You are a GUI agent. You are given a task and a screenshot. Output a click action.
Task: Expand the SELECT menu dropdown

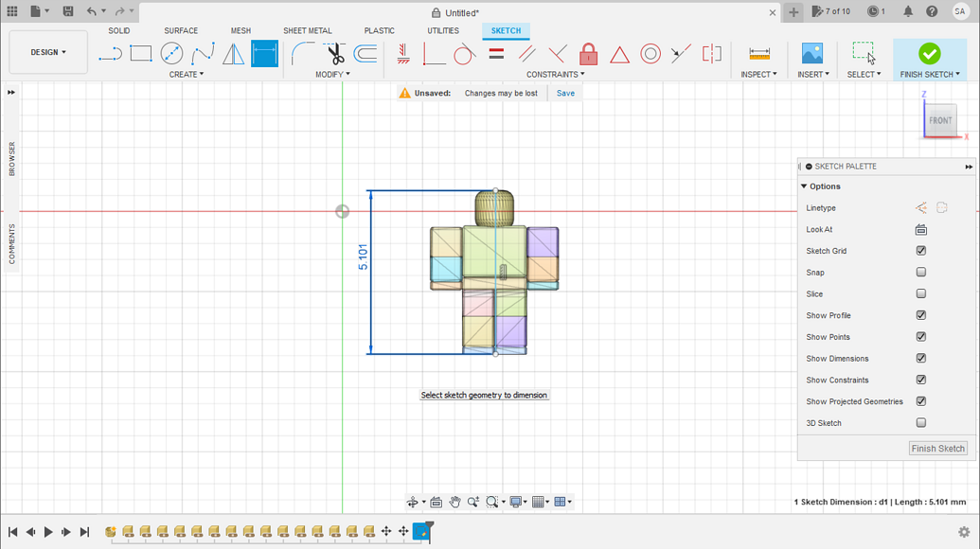pos(864,75)
